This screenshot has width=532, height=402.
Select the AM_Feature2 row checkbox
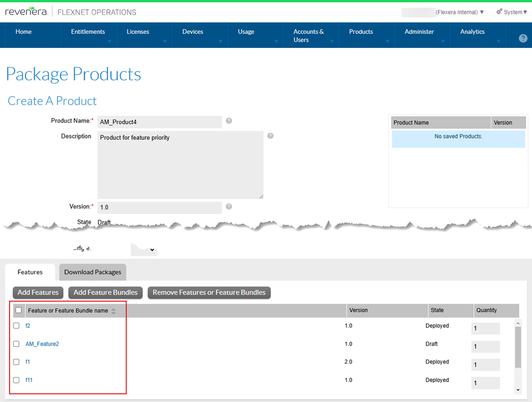coord(16,344)
